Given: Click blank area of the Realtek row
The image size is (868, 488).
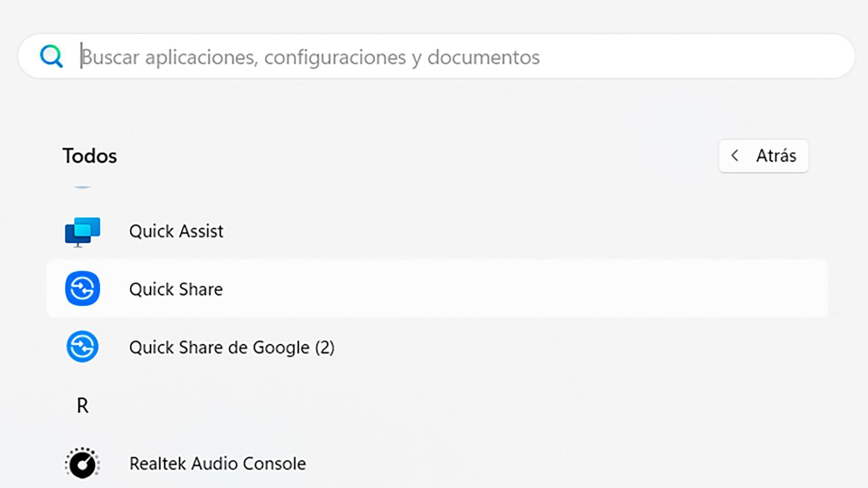Looking at the screenshot, I should point(509,464).
